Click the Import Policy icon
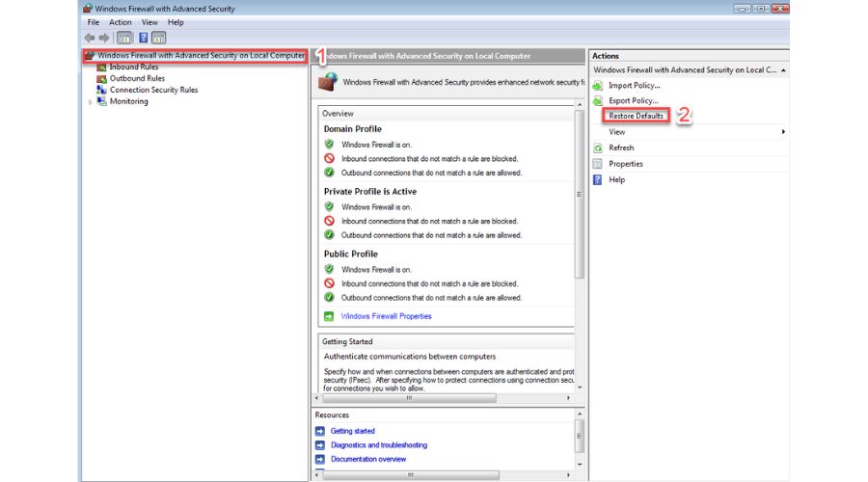868x482 pixels. (598, 85)
